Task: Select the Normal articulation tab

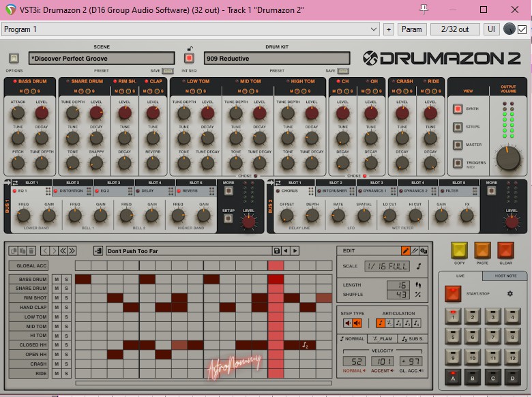Action: 352,338
